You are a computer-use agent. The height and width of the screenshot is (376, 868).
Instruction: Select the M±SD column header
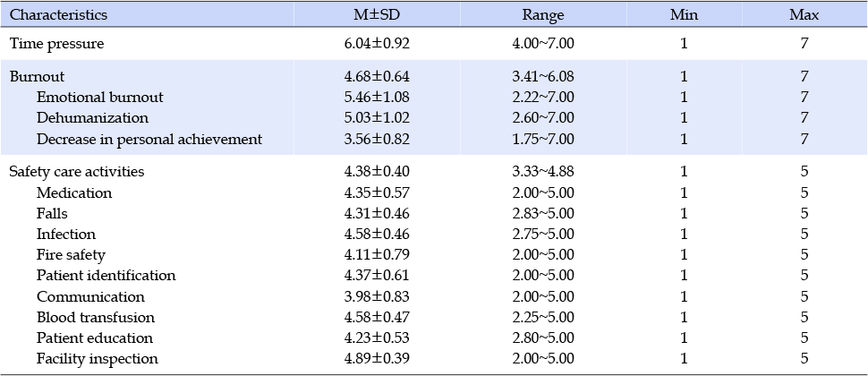[x=377, y=15]
